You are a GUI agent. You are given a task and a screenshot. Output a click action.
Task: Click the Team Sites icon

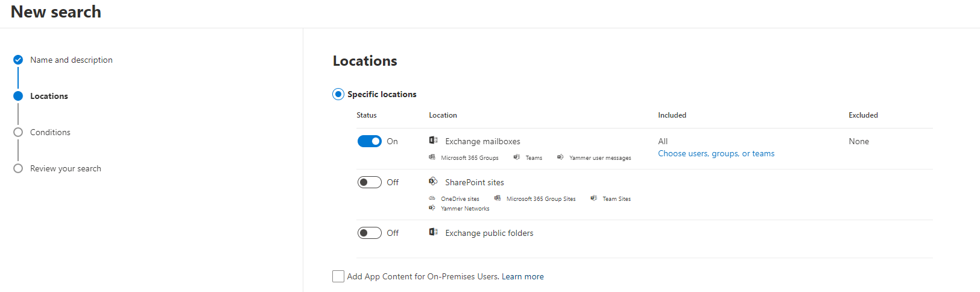click(x=594, y=198)
